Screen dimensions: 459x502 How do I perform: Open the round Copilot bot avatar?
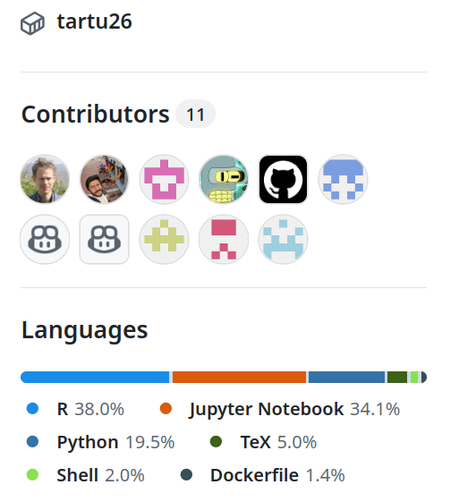pyautogui.click(x=45, y=239)
